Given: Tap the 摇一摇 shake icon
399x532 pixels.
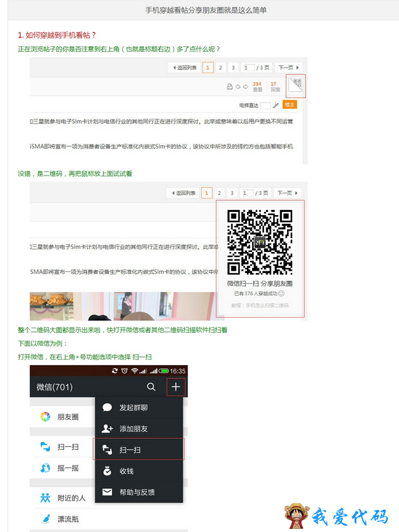Looking at the screenshot, I should (45, 468).
